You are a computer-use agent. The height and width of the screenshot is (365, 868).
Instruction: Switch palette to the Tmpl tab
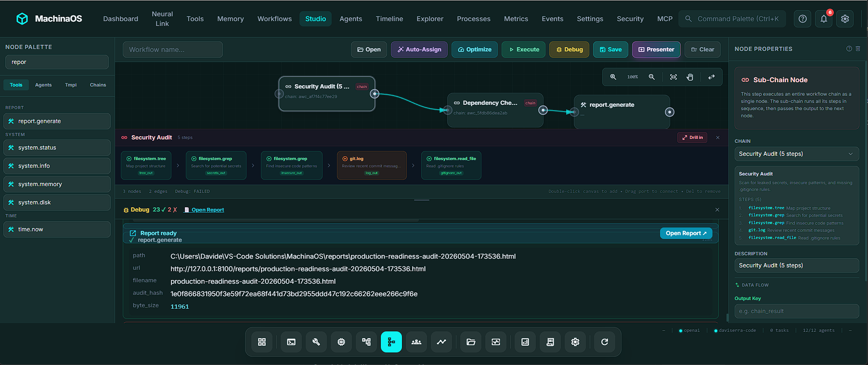71,85
